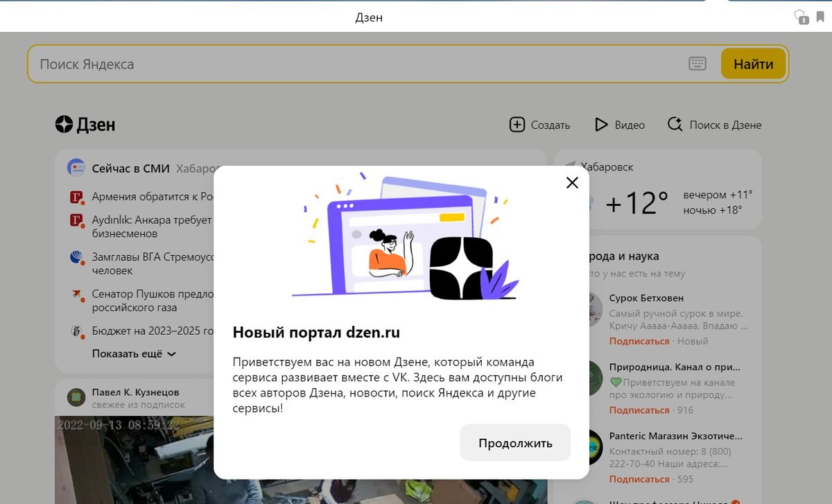
Task: Click Природница channel avatar
Action: [x=596, y=378]
